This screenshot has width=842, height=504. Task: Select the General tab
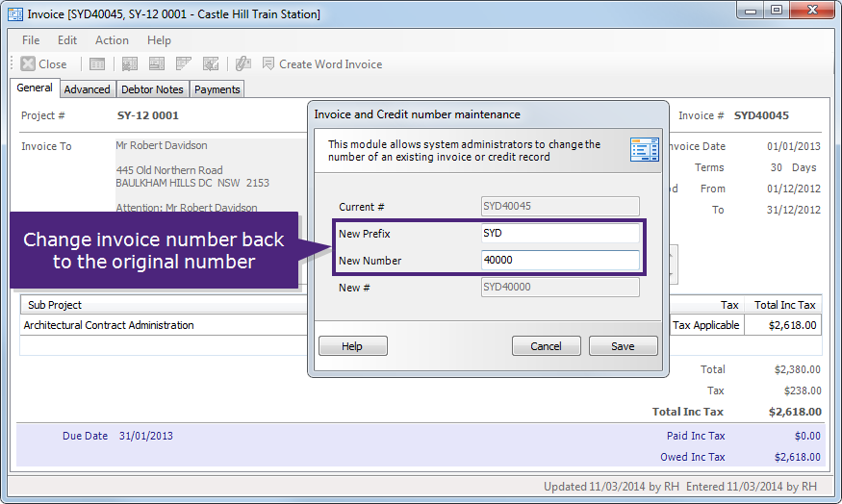35,88
